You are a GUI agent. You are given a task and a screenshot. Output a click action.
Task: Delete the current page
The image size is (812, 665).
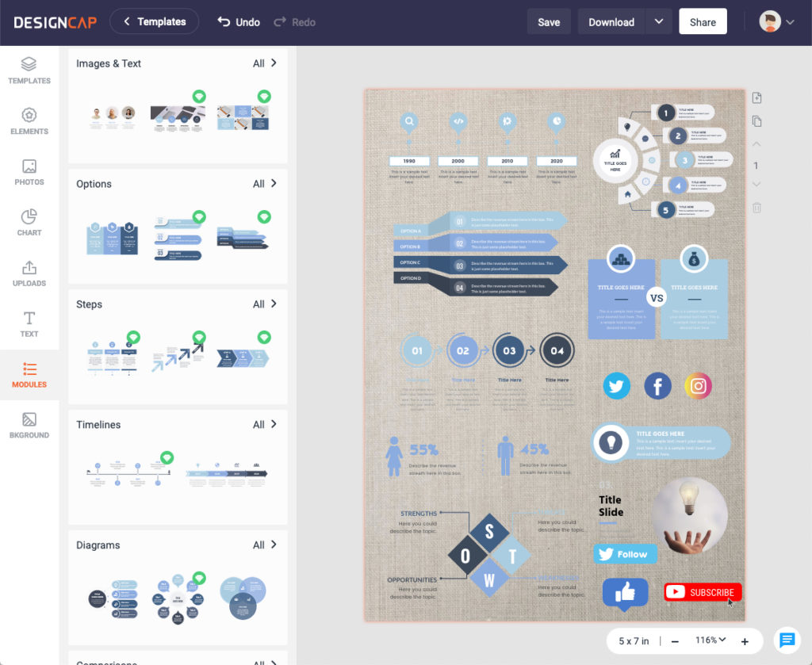[x=756, y=208]
